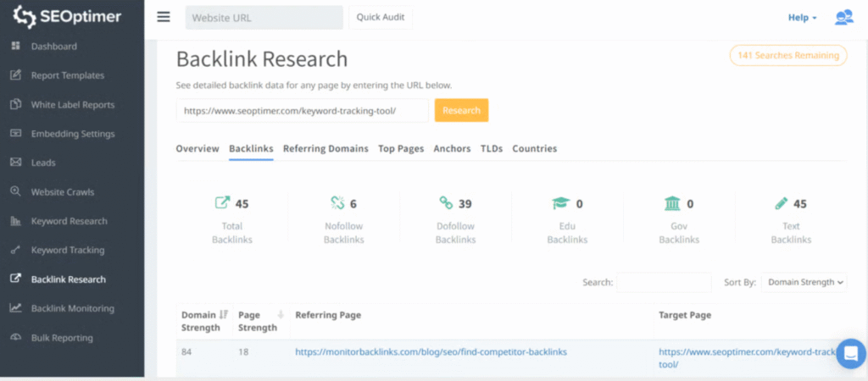This screenshot has width=868, height=381.
Task: Switch to the Referring Domains tab
Action: coord(325,149)
